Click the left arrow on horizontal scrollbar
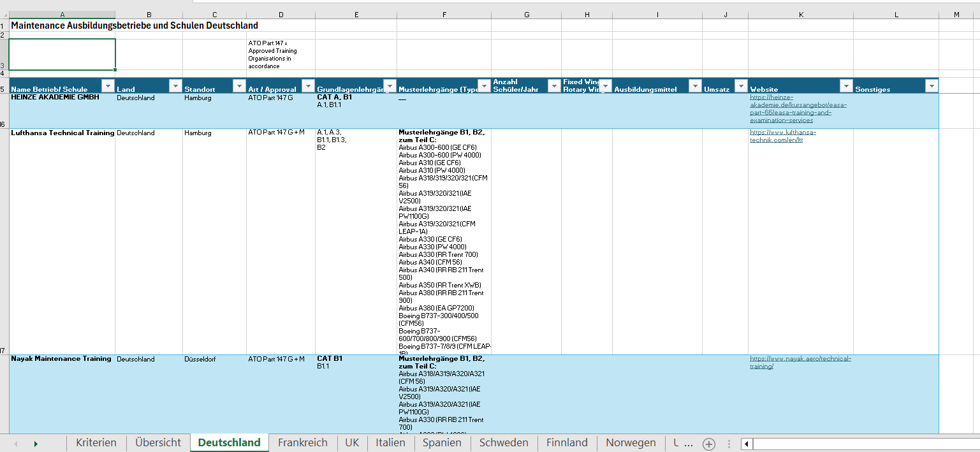 (x=746, y=442)
